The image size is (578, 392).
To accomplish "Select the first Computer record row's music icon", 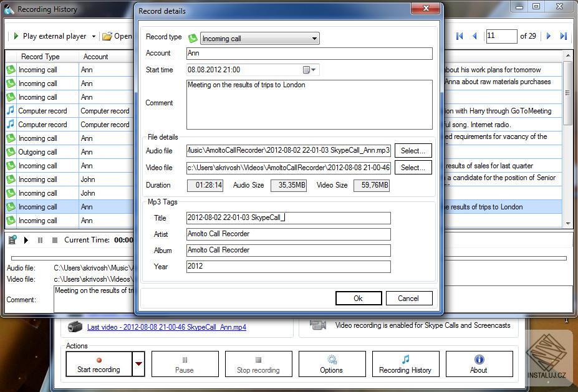I will 11,110.
